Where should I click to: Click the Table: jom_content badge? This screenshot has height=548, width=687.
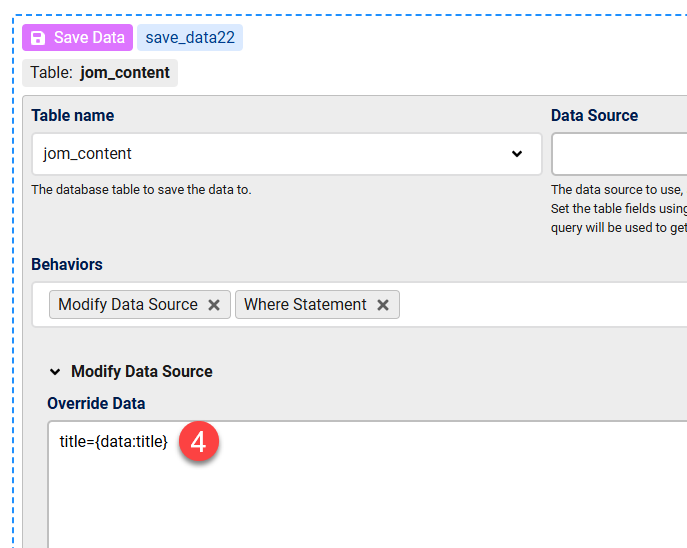coord(100,73)
